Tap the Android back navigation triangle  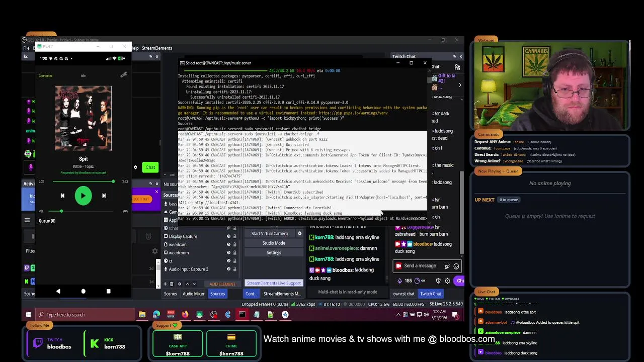(x=58, y=291)
